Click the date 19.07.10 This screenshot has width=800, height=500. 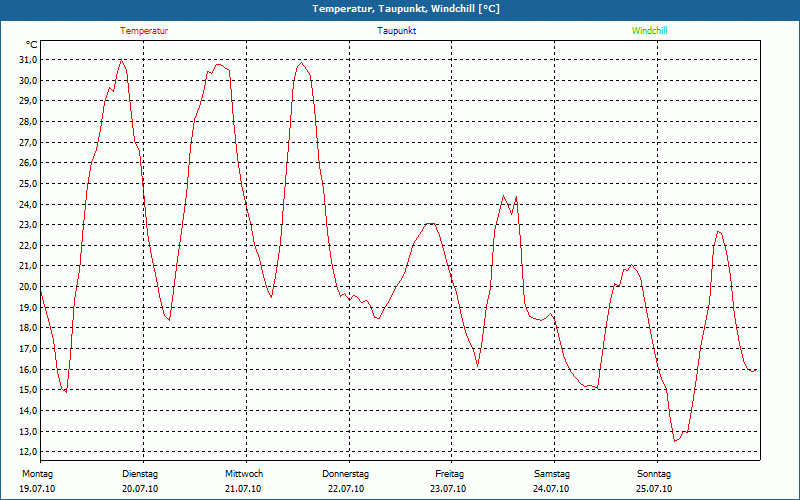pyautogui.click(x=37, y=489)
